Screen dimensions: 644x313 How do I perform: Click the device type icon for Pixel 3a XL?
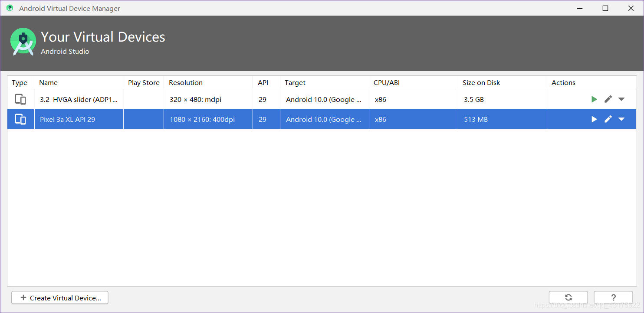coord(20,119)
